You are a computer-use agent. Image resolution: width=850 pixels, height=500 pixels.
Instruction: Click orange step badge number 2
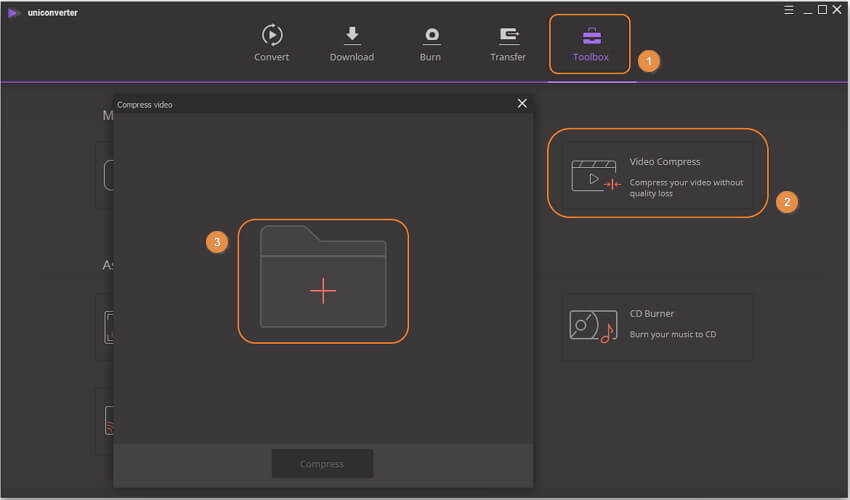(x=786, y=202)
